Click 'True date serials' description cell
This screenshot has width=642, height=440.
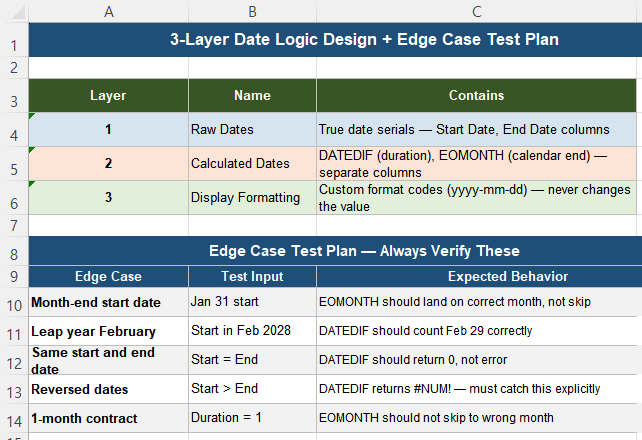[477, 129]
